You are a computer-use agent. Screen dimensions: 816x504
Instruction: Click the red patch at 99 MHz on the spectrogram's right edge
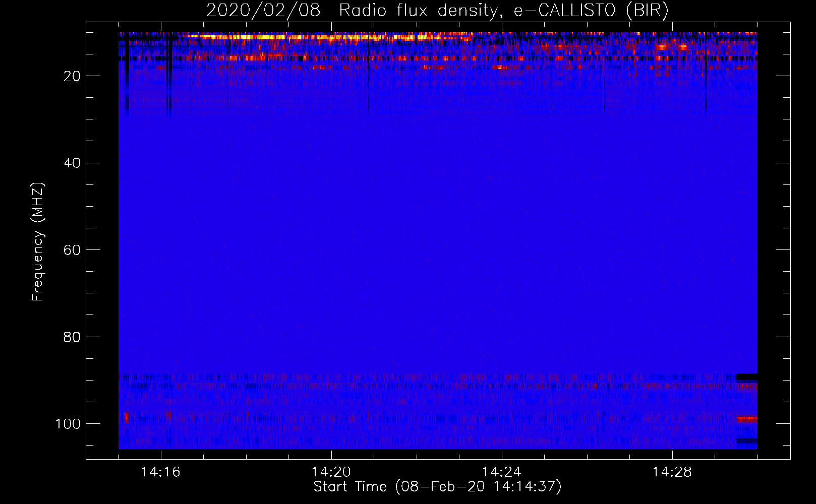pyautogui.click(x=746, y=418)
